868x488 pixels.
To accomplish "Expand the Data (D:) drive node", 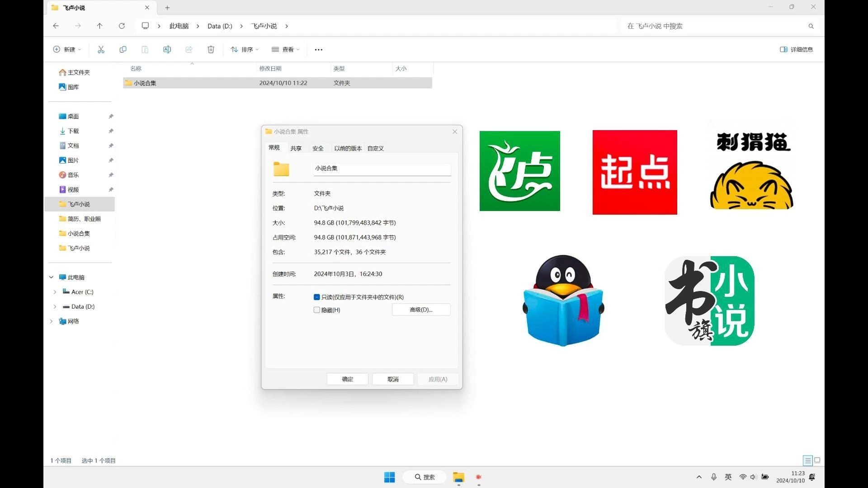I will point(55,307).
